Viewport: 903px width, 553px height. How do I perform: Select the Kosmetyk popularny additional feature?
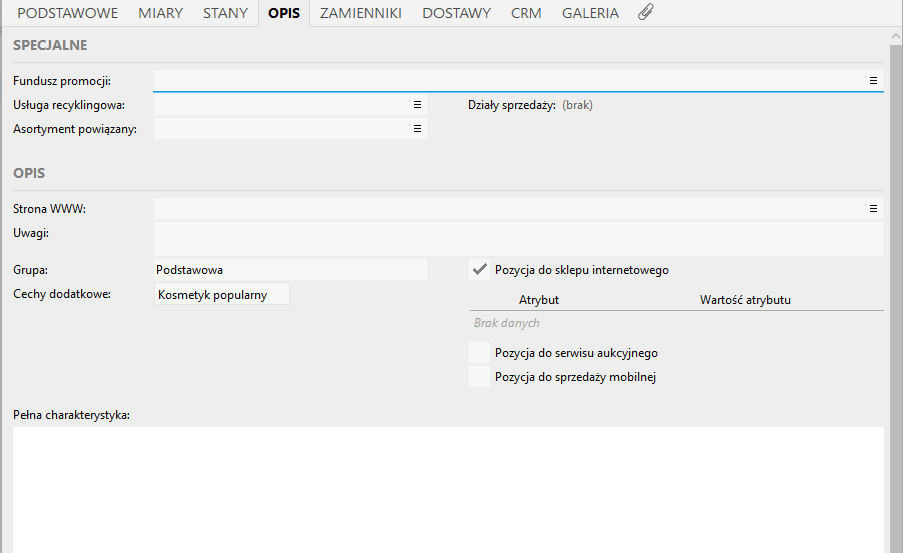(x=221, y=295)
